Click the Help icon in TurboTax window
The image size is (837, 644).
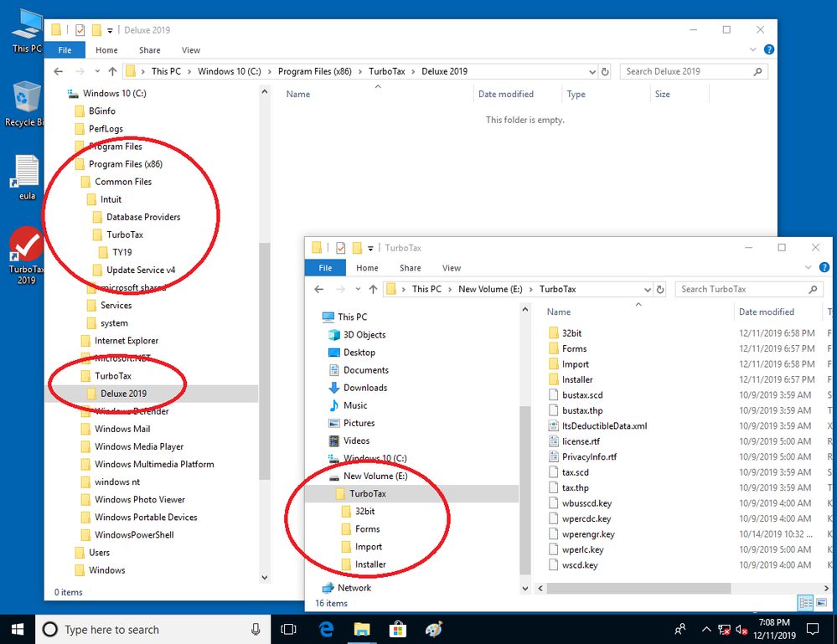pos(824,267)
